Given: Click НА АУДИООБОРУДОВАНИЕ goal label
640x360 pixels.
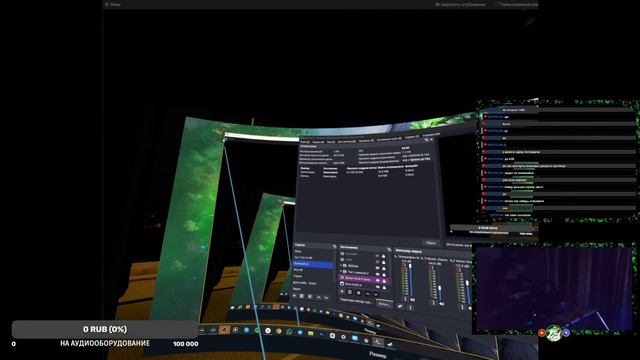Looking at the screenshot, I should click(x=105, y=343).
